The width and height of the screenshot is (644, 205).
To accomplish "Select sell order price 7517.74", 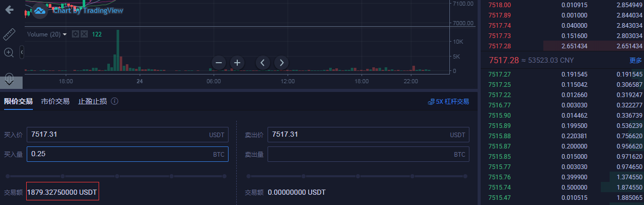I will 500,25.
